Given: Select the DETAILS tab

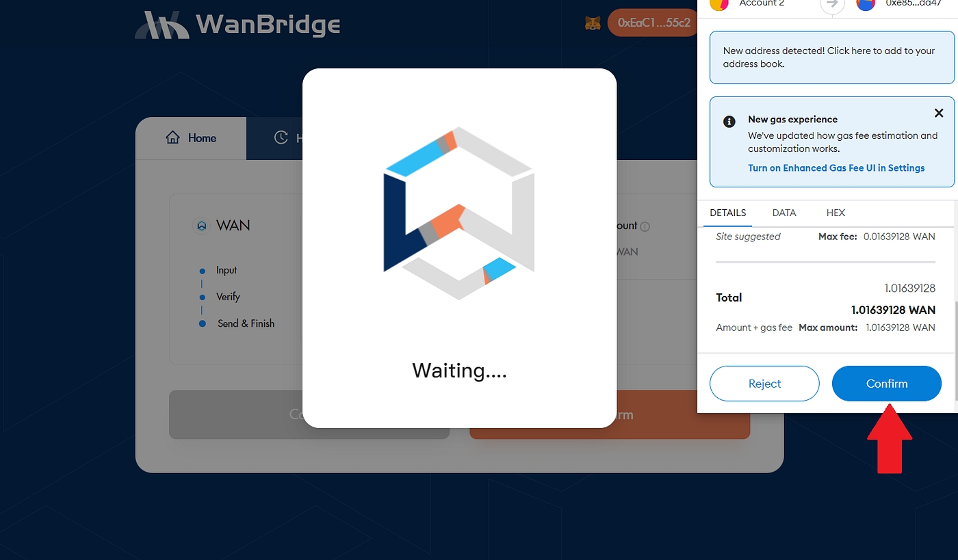Looking at the screenshot, I should [728, 213].
